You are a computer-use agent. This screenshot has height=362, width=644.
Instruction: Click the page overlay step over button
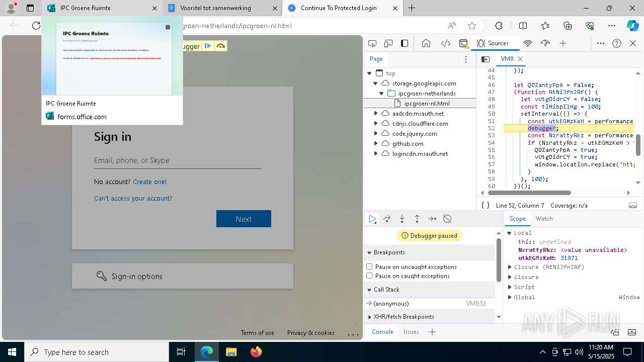coord(220,46)
